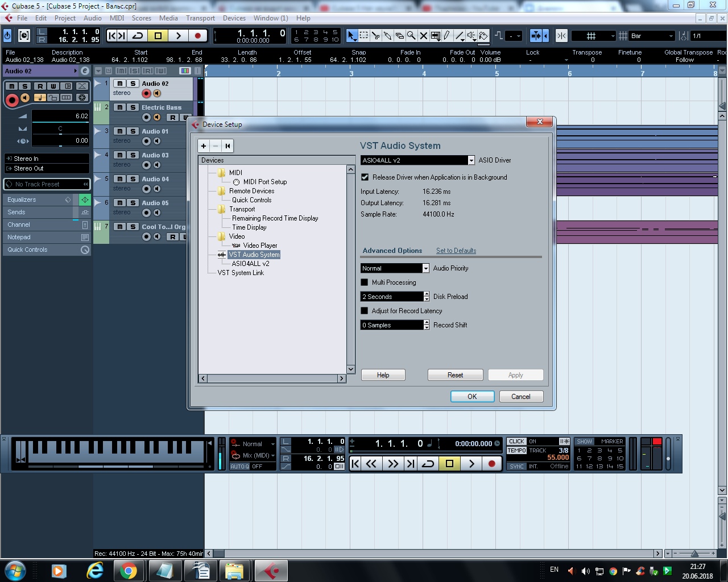Toggle Release Driver in Background checkbox
Image resolution: width=728 pixels, height=582 pixels.
pyautogui.click(x=365, y=177)
